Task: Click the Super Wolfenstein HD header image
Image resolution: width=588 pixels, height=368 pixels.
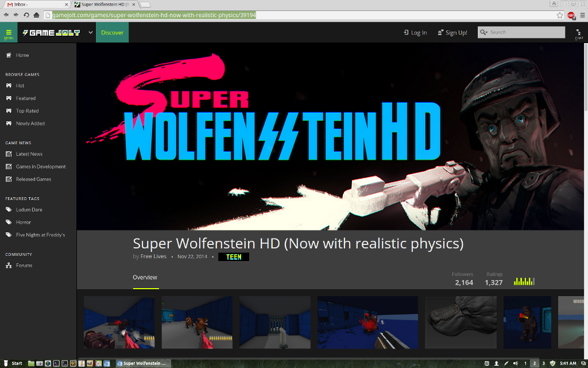Action: pyautogui.click(x=330, y=136)
